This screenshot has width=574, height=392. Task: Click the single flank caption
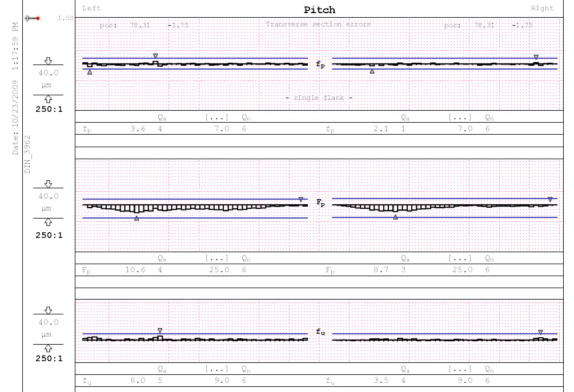[x=319, y=98]
